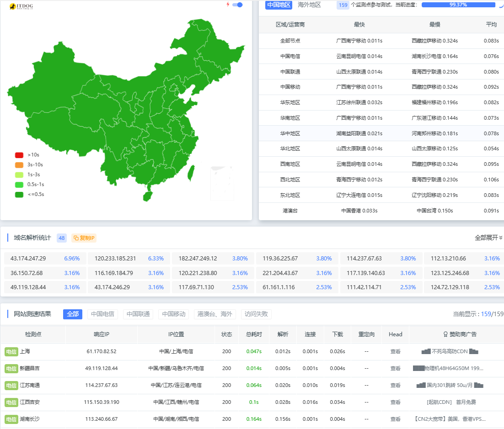Image resolution: width=504 pixels, height=429 pixels.
Task: Sort by the 总耗时 column header
Action: click(254, 334)
